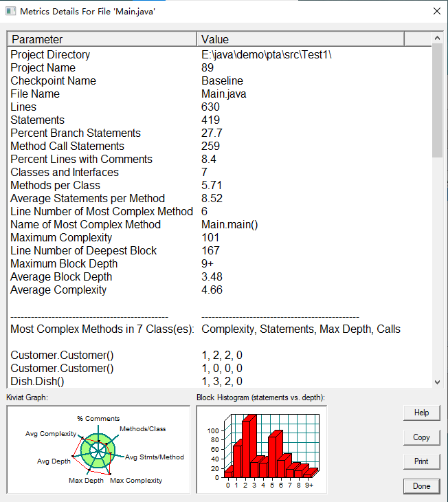Click the Block Histogram (statements vs. depth) label

click(260, 397)
